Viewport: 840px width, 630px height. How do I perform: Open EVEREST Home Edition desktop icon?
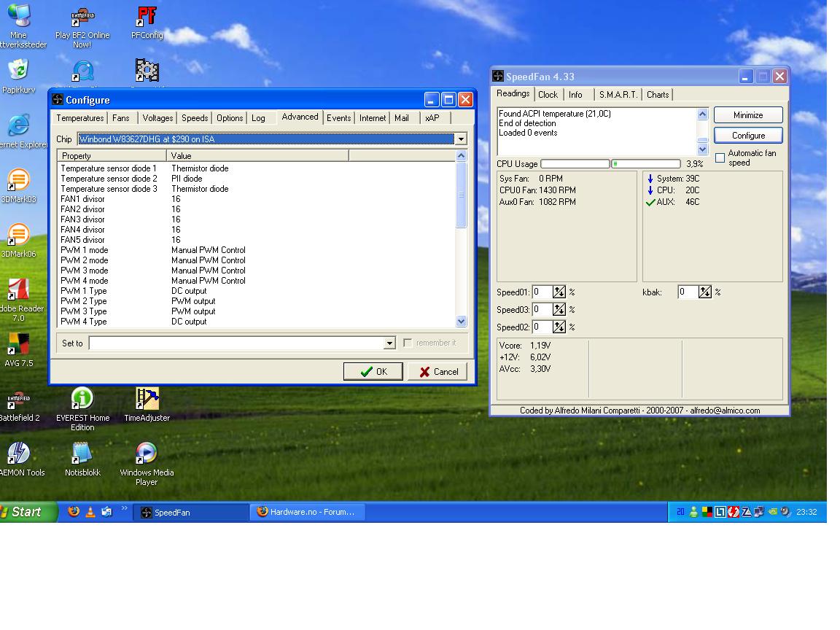point(82,409)
